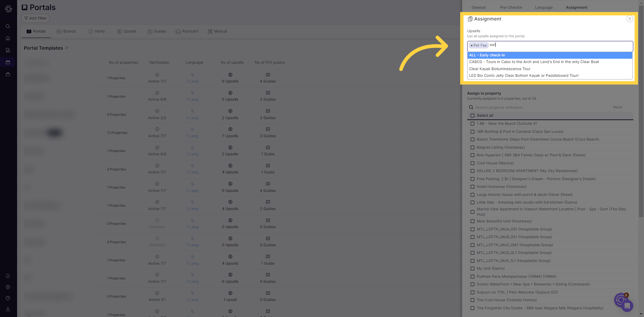The height and width of the screenshot is (317, 644).
Task: Open the chat support bubble
Action: pos(626,306)
